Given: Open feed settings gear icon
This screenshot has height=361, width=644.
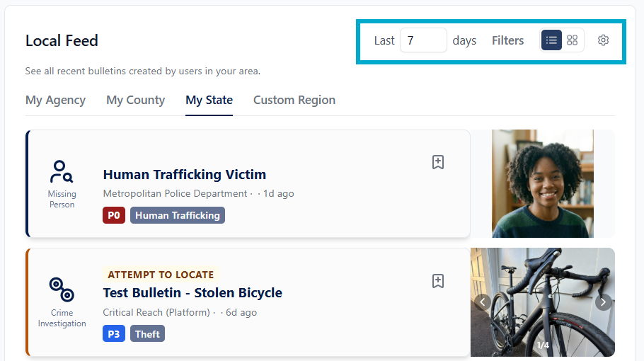Looking at the screenshot, I should [603, 40].
